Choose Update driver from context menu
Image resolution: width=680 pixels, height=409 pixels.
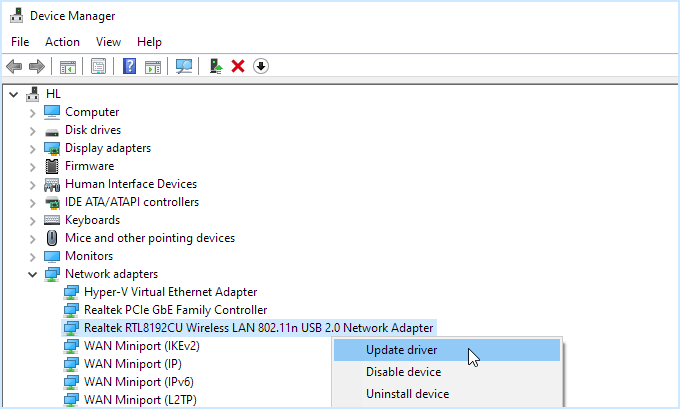coord(447,350)
